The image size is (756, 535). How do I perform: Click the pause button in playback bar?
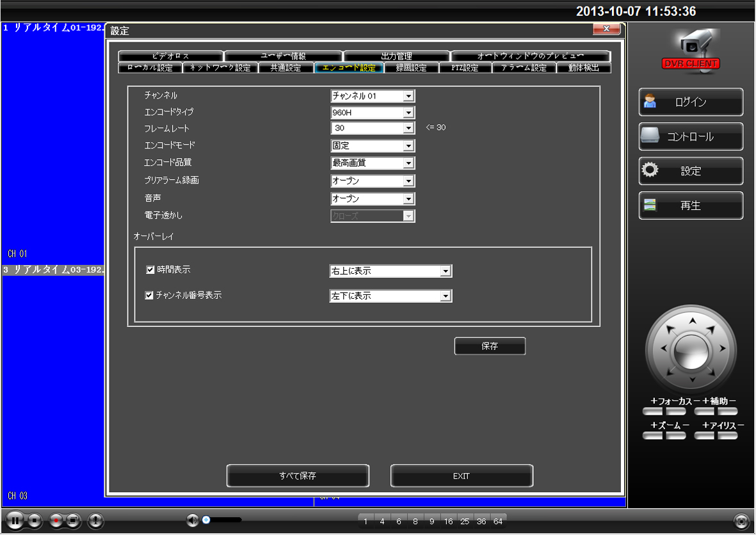[15, 521]
